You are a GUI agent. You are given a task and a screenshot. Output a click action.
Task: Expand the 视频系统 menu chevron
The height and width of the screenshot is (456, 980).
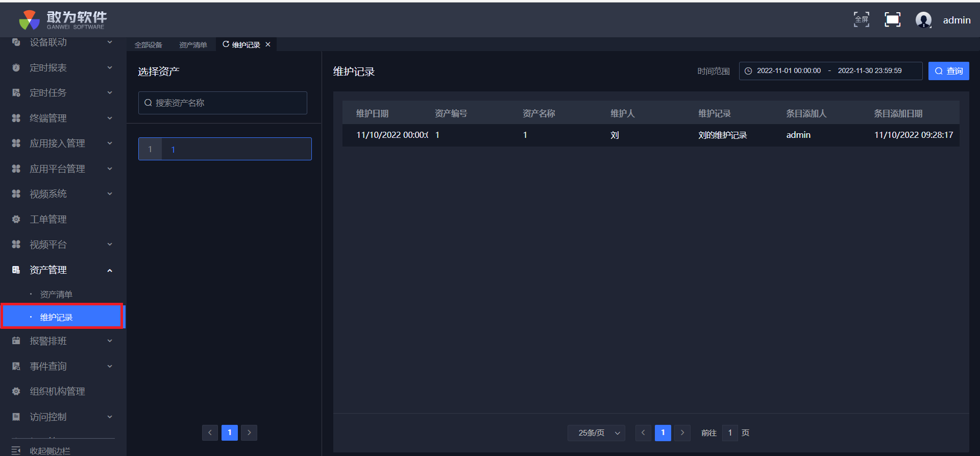point(110,194)
